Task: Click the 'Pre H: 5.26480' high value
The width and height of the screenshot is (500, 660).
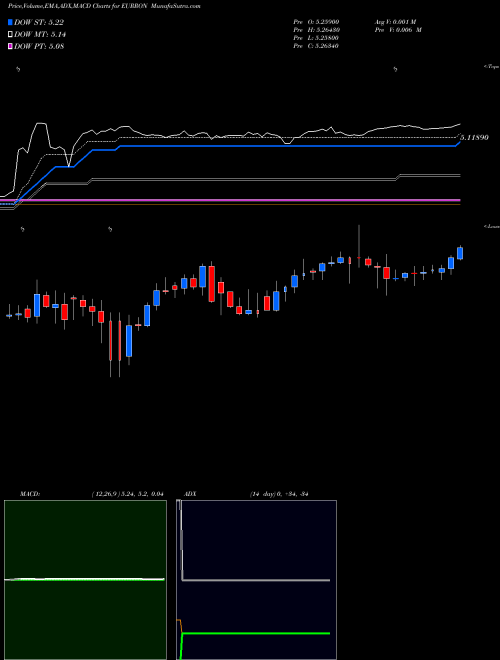Action: click(316, 30)
